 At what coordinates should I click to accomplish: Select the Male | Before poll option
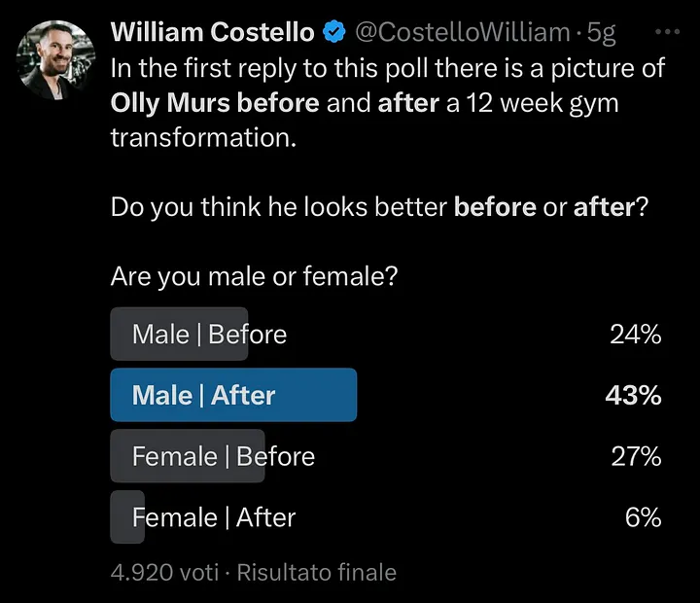coord(386,334)
